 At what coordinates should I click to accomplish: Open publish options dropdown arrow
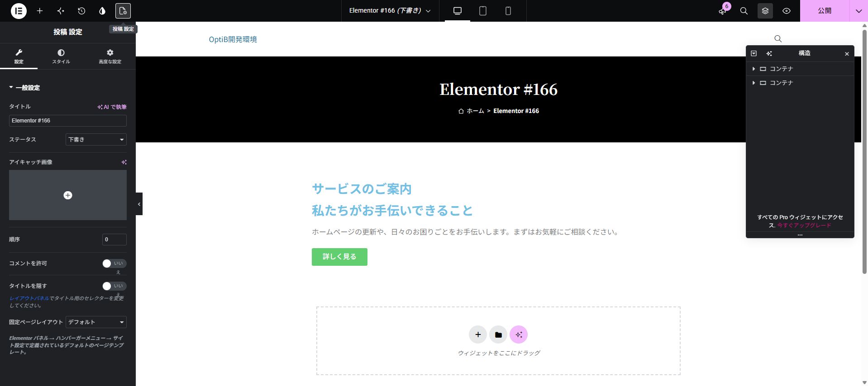858,11
